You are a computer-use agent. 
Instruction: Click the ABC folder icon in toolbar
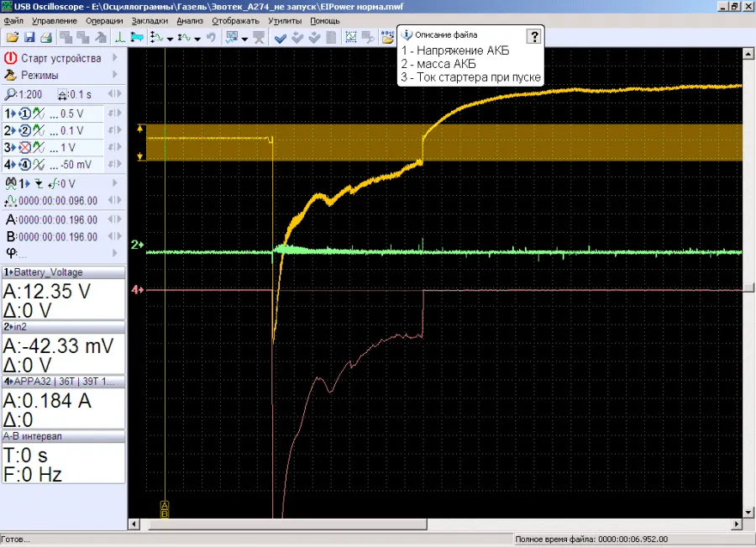click(387, 37)
